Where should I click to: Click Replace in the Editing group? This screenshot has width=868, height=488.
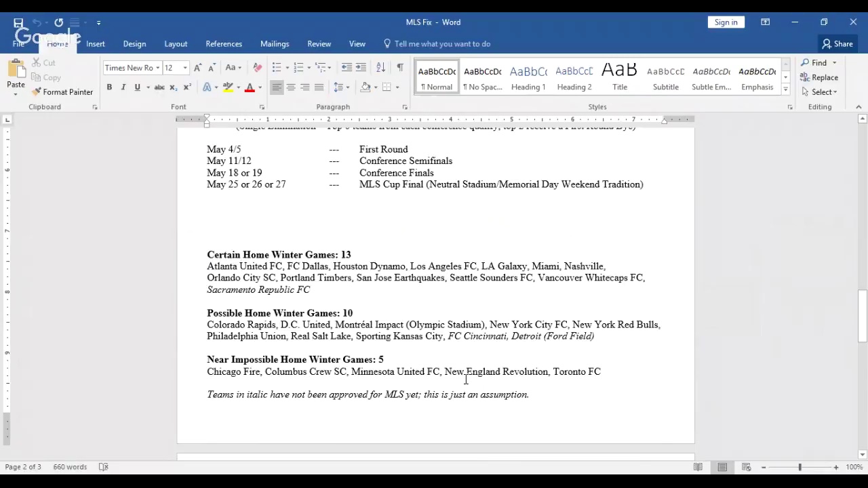(x=819, y=77)
